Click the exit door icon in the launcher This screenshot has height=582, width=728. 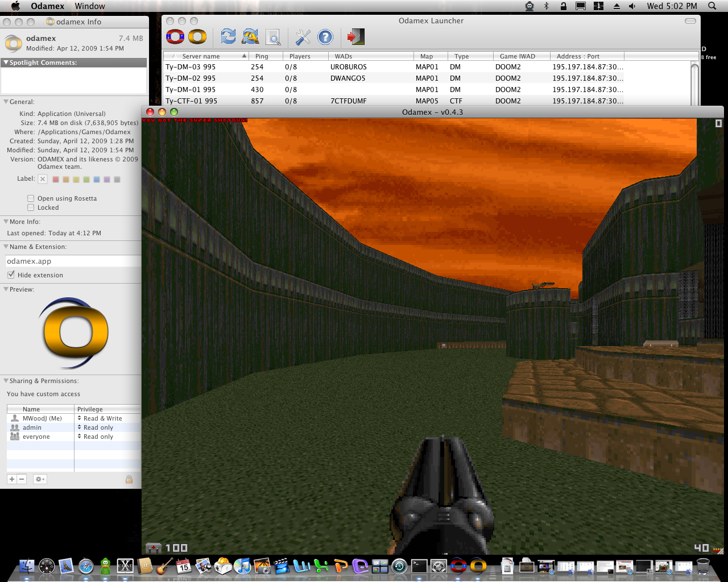(x=356, y=38)
